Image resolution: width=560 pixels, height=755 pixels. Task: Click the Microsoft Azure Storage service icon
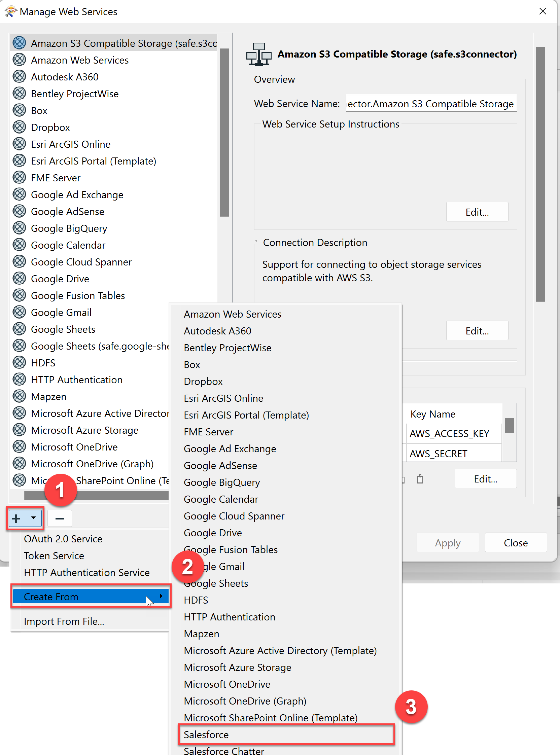(19, 430)
